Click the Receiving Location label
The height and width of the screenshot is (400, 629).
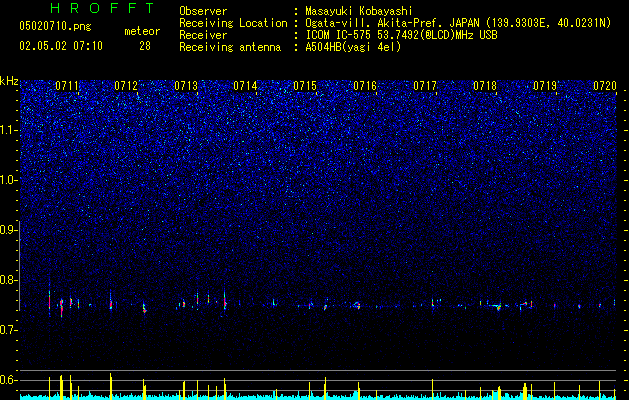coord(233,23)
